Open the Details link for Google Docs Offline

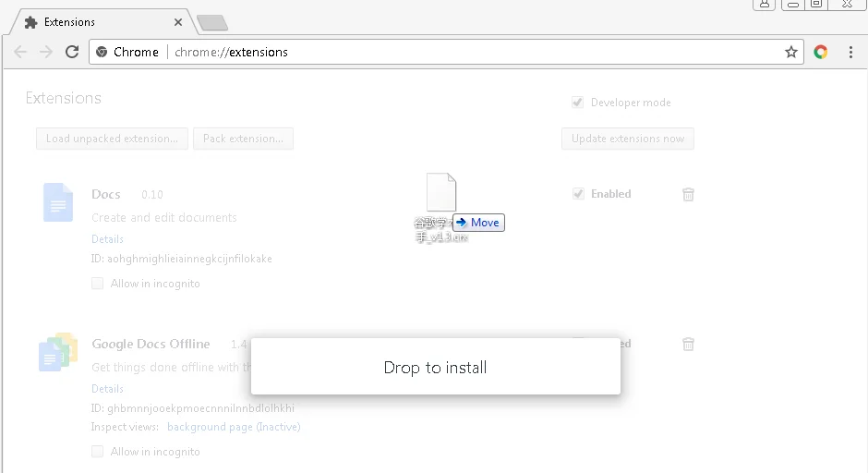click(x=107, y=389)
